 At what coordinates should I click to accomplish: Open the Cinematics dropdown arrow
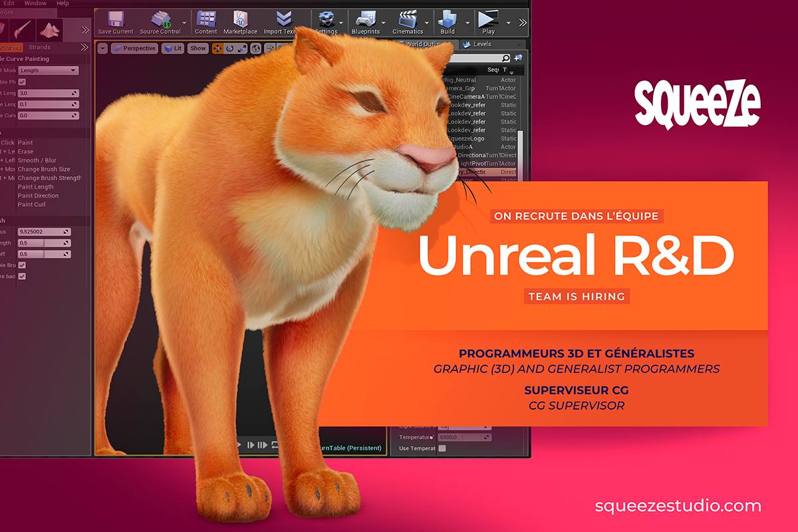click(427, 22)
